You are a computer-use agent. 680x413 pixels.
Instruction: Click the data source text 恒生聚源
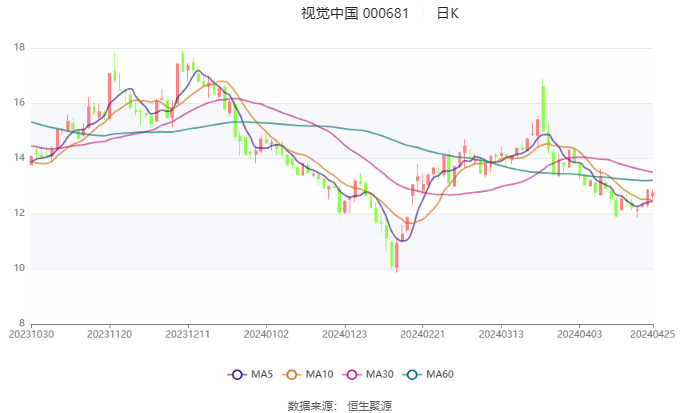[x=369, y=406]
